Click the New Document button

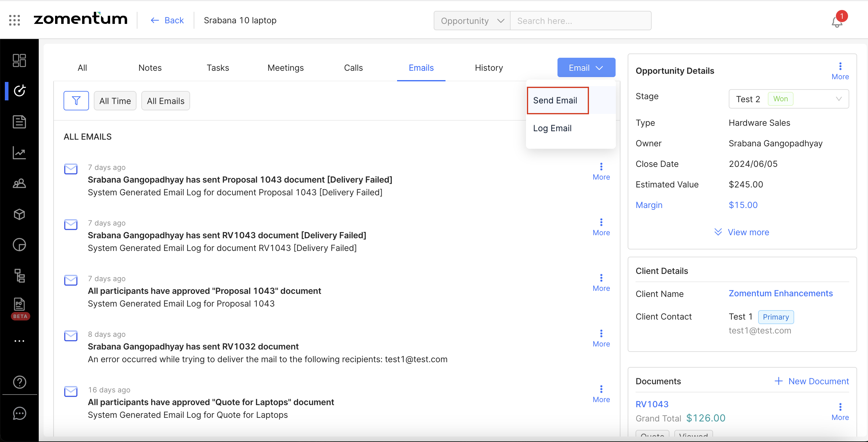pyautogui.click(x=811, y=381)
